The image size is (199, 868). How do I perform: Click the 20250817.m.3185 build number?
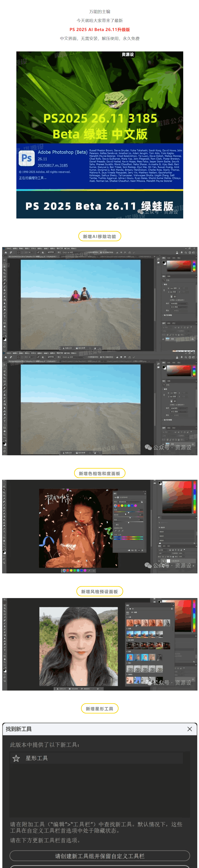(x=53, y=166)
